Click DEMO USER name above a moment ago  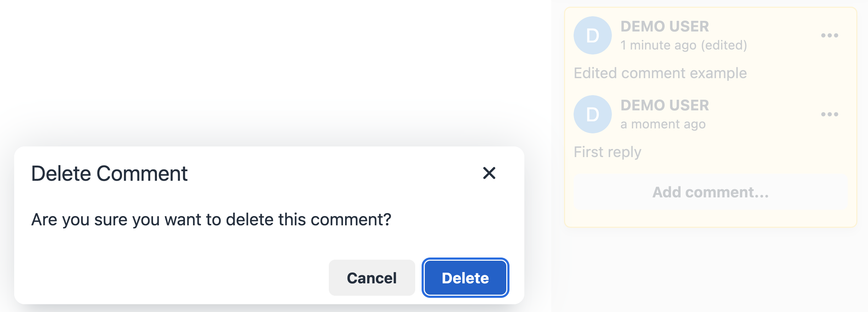point(665,105)
